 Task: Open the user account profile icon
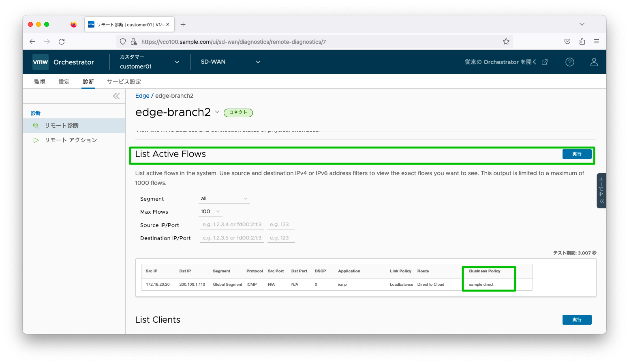coord(594,62)
